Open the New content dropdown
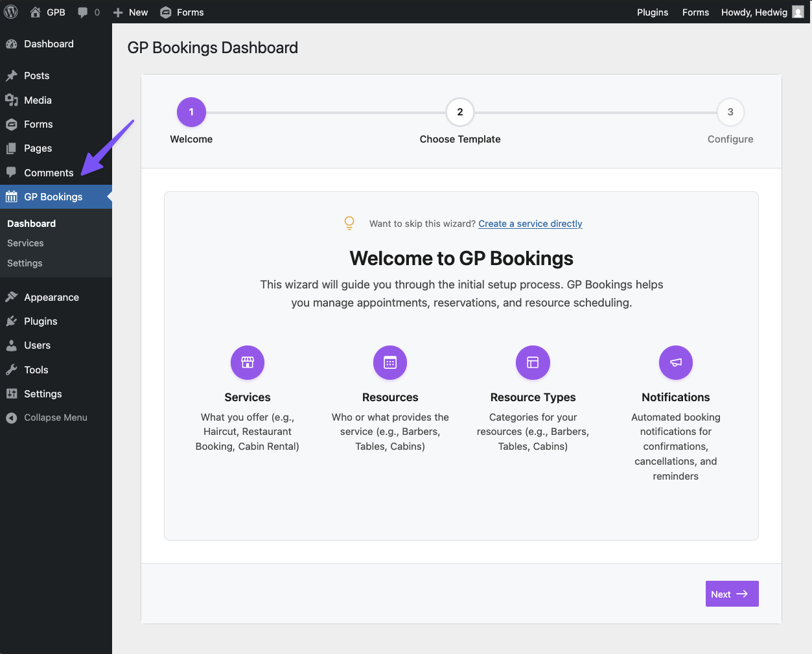This screenshot has width=812, height=654. pyautogui.click(x=130, y=12)
